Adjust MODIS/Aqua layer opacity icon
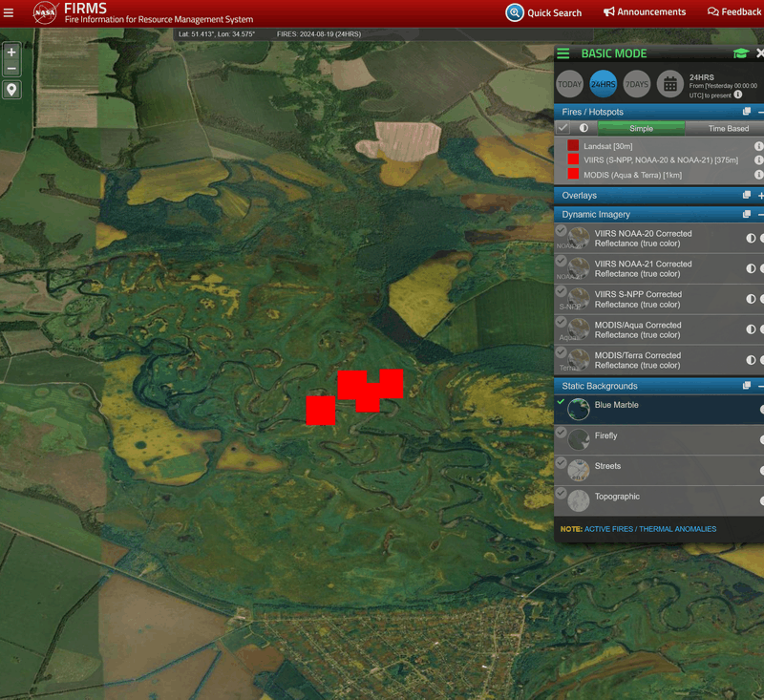Viewport: 764px width, 700px height. [751, 329]
